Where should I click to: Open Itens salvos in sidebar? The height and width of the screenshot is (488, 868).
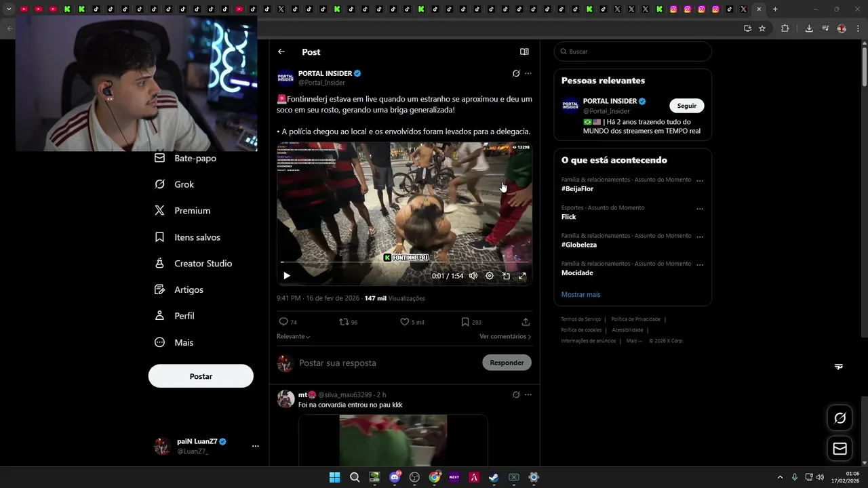point(187,237)
